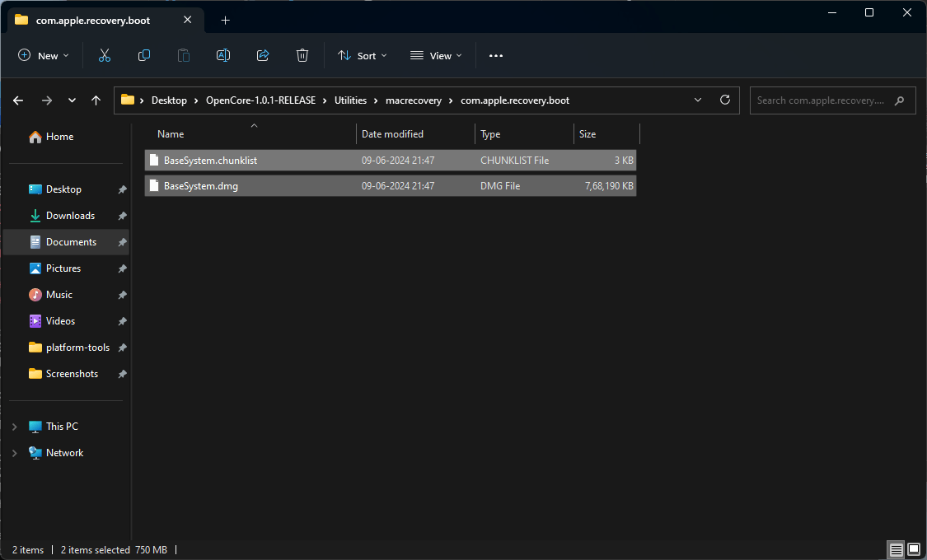
Task: Go back with the left arrow
Action: [x=18, y=100]
